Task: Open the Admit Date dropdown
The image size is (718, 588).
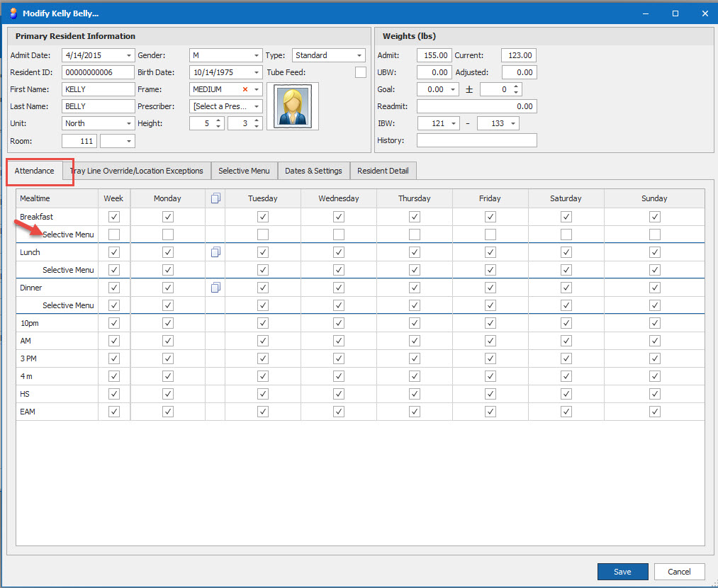Action: coord(128,55)
